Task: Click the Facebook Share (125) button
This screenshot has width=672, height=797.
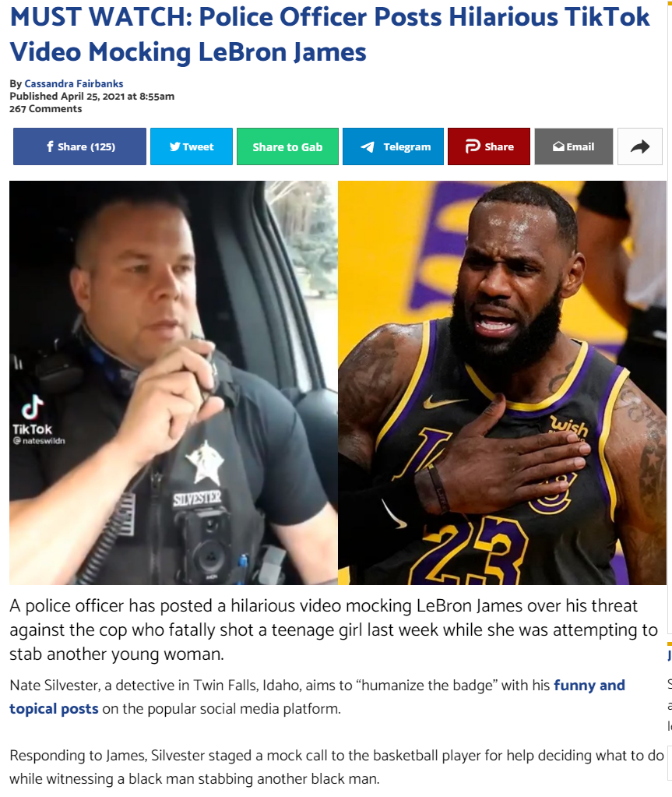Action: click(79, 146)
